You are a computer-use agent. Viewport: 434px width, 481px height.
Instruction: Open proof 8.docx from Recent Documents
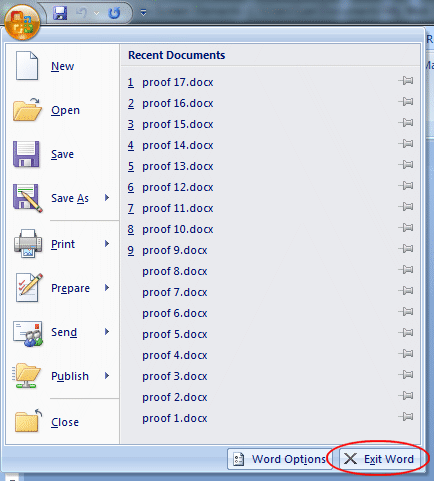coord(175,271)
